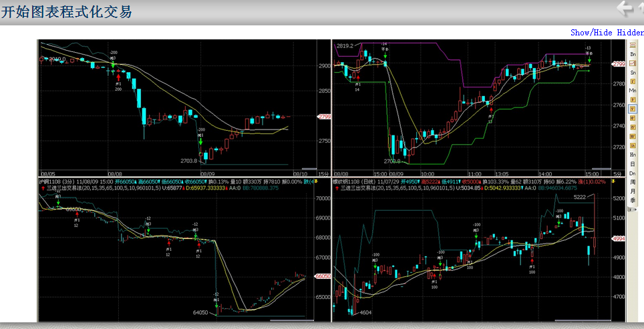Click the 15分 period label of the top-left chart
The width and height of the screenshot is (644, 329).
324,174
